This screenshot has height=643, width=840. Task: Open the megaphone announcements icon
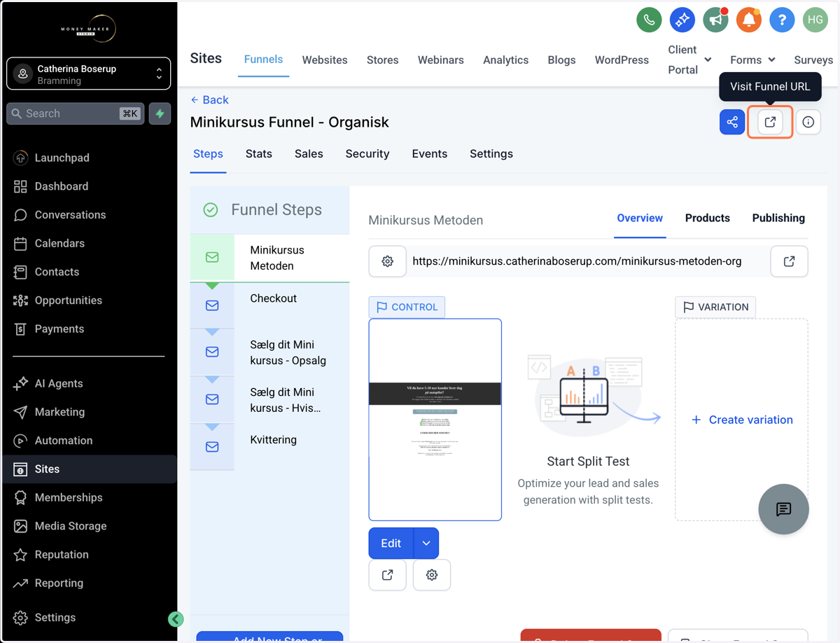(715, 20)
